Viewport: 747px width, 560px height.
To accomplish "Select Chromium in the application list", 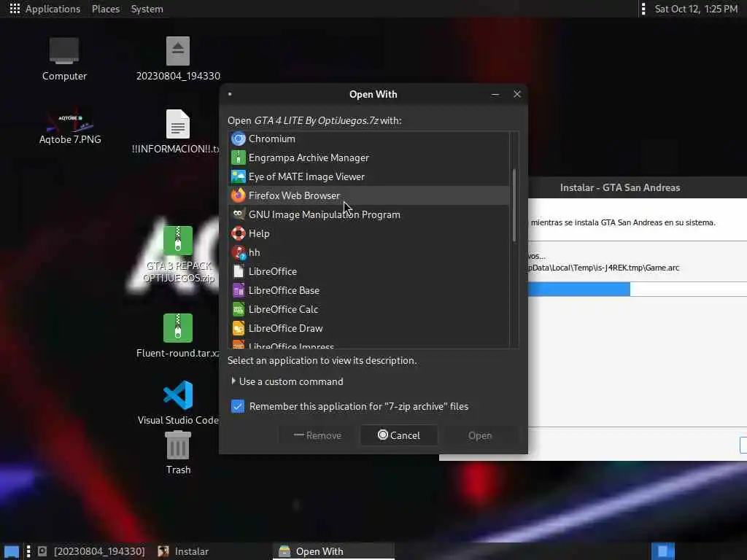I will pyautogui.click(x=368, y=139).
